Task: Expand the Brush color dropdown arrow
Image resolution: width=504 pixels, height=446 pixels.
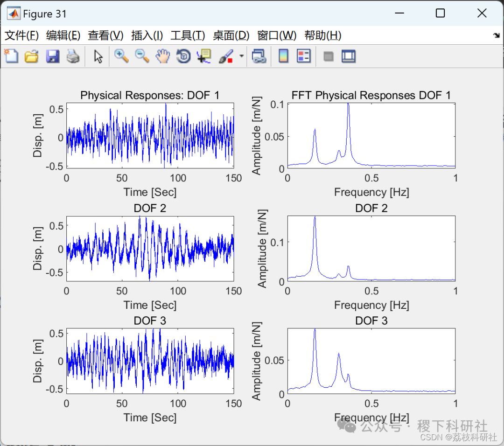Action: coord(241,56)
